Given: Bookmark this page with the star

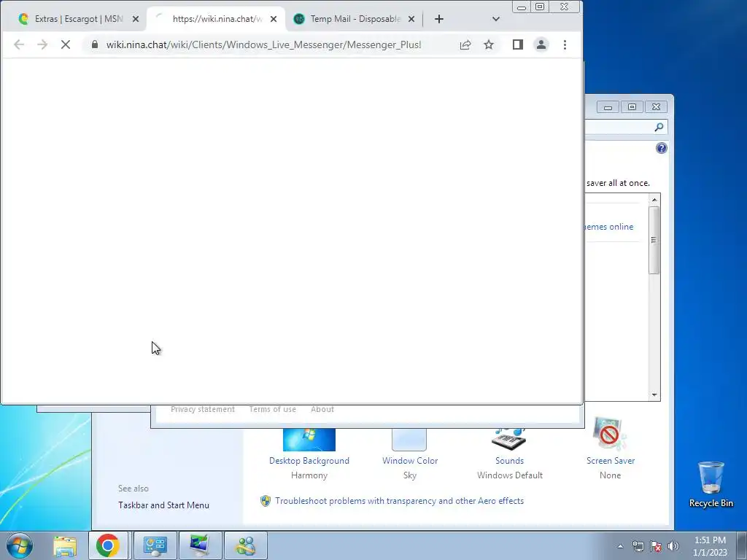Looking at the screenshot, I should point(489,44).
